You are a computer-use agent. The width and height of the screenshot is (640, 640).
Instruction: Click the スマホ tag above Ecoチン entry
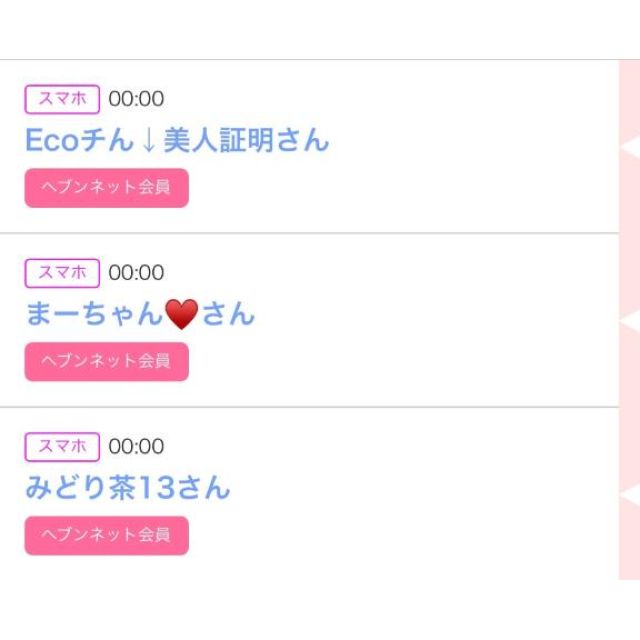pyautogui.click(x=62, y=99)
